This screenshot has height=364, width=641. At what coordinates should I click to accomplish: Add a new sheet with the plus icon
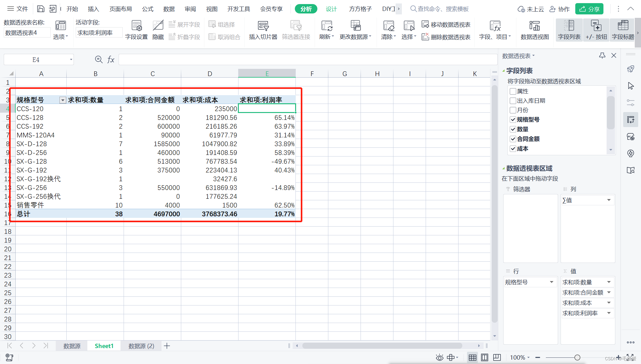click(167, 346)
